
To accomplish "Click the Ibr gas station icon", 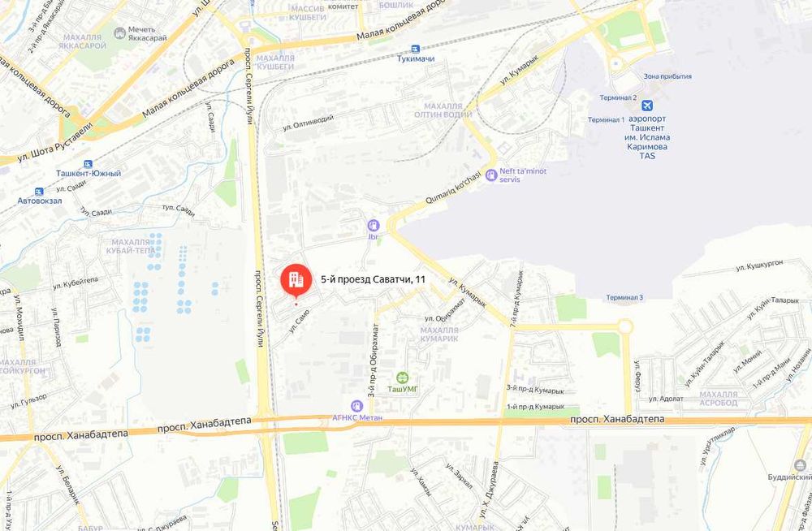I will coord(374,226).
